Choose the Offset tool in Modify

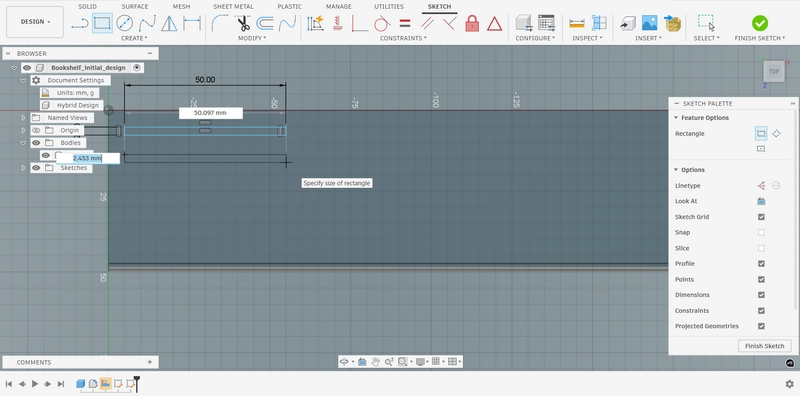[265, 23]
